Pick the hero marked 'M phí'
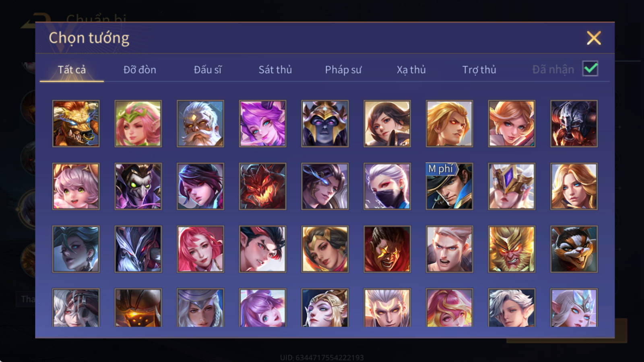Screen dimensions: 644x362 tap(449, 186)
